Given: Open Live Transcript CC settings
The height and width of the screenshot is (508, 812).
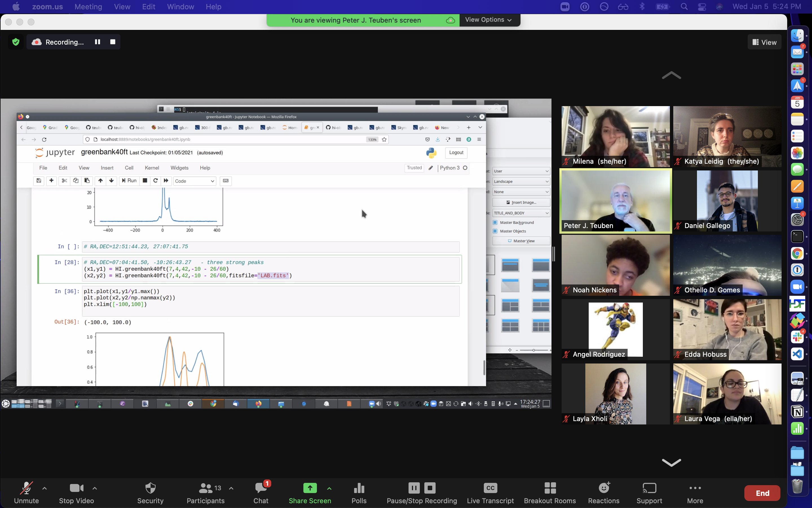Looking at the screenshot, I should pos(490,492).
